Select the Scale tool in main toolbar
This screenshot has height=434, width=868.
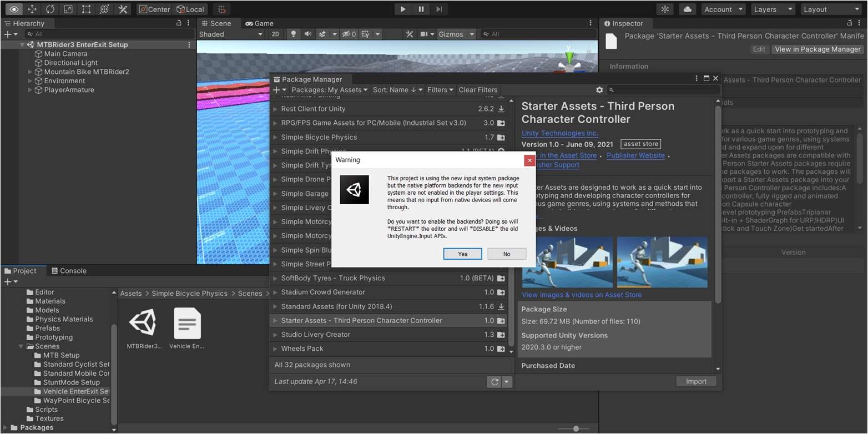pos(68,9)
